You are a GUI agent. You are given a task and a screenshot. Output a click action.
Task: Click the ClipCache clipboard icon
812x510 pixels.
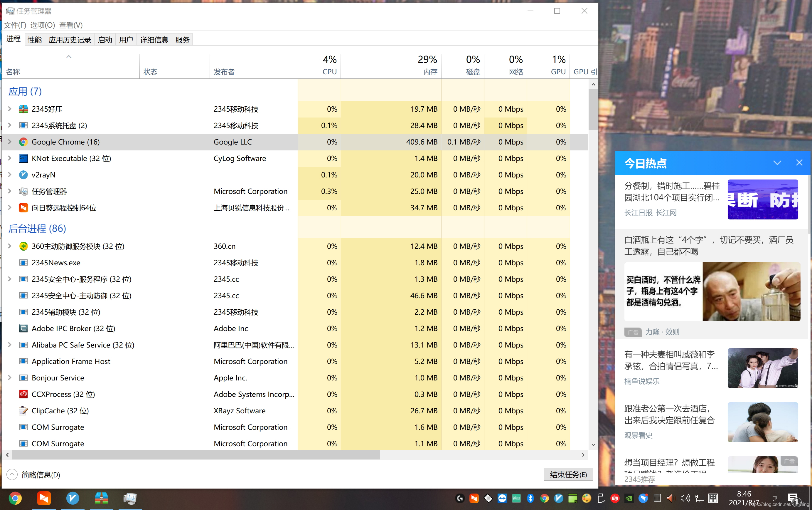pyautogui.click(x=23, y=410)
